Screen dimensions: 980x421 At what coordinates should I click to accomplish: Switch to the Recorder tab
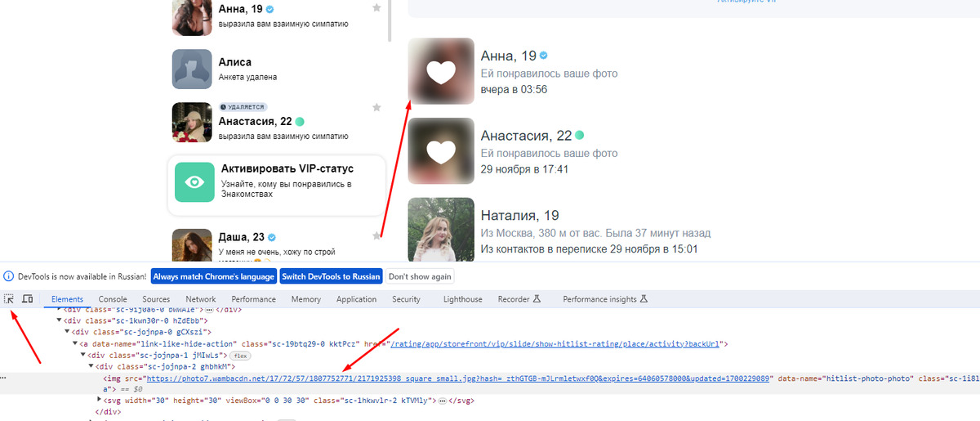point(519,299)
